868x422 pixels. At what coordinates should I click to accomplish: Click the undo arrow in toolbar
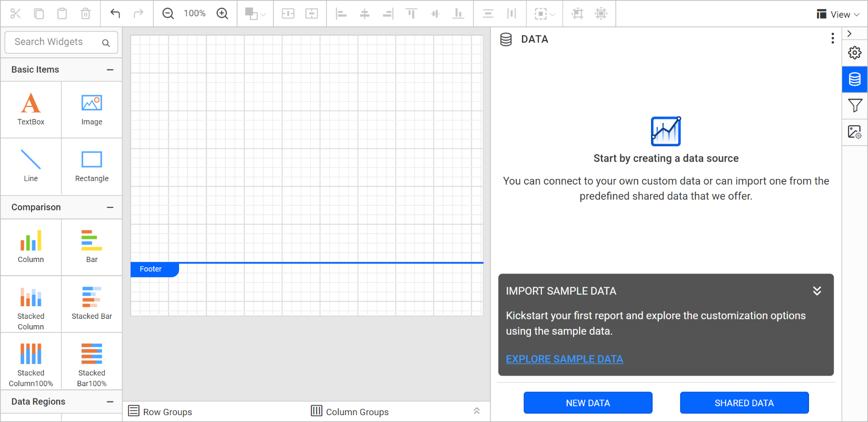(x=115, y=14)
